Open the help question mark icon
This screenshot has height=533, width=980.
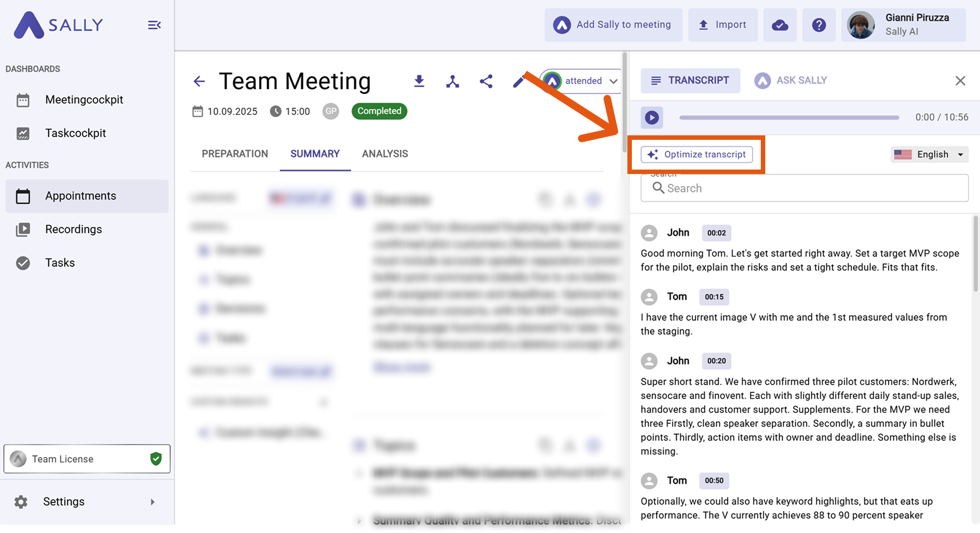(819, 25)
